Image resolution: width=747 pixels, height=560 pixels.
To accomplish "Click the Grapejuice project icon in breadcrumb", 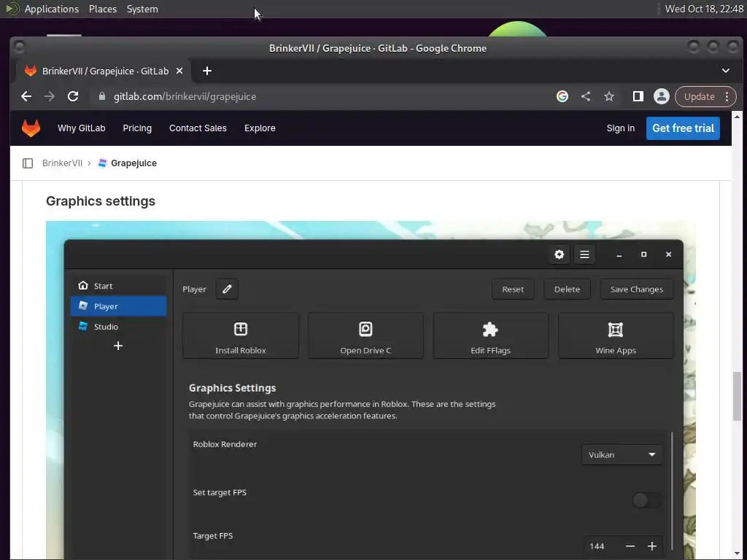I will click(x=102, y=163).
